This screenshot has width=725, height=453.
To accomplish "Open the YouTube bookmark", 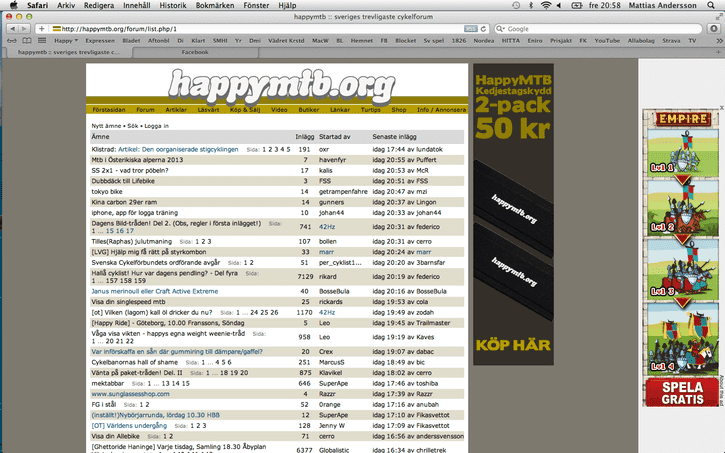I will pyautogui.click(x=607, y=41).
